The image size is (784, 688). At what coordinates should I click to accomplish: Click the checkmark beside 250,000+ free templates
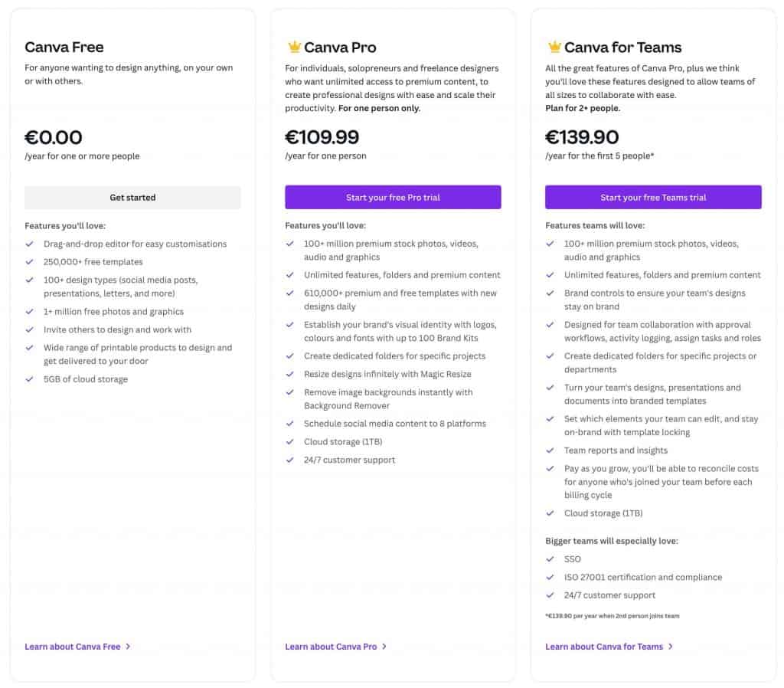coord(30,261)
